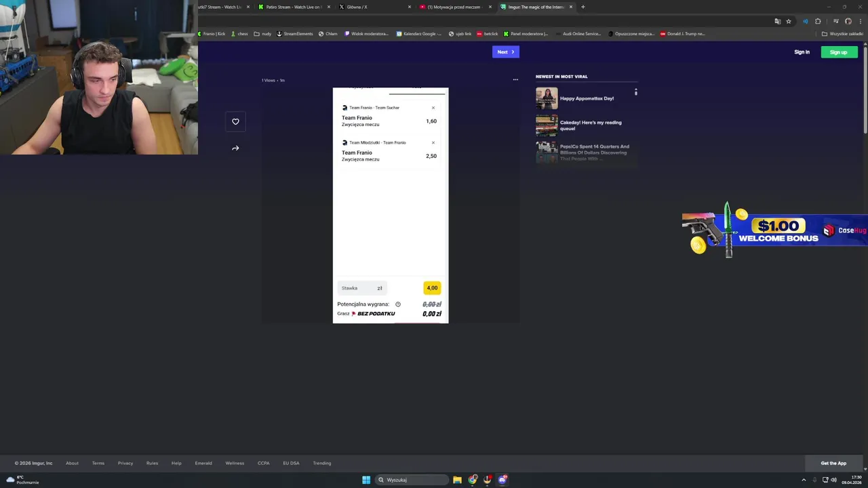Click the Privacy footer link
The width and height of the screenshot is (868, 488).
[x=125, y=463]
